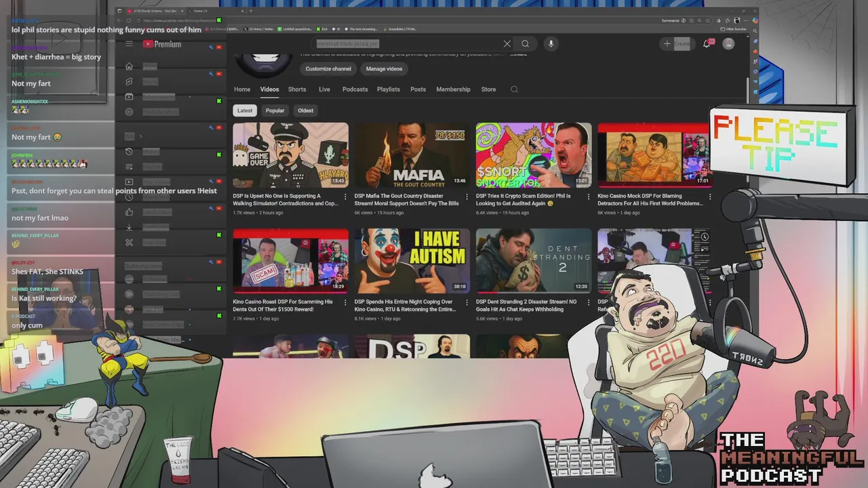868x488 pixels.
Task: Open the Create dropdown button
Action: pos(676,44)
